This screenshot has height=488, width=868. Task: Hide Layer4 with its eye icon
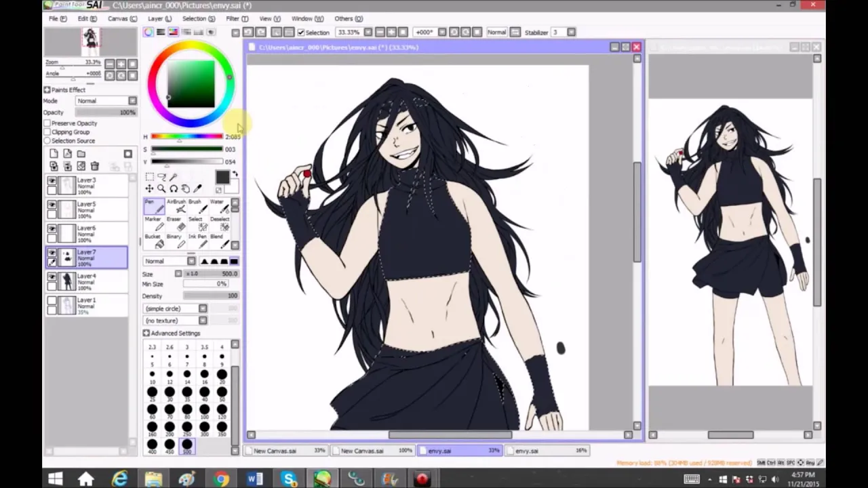(52, 277)
